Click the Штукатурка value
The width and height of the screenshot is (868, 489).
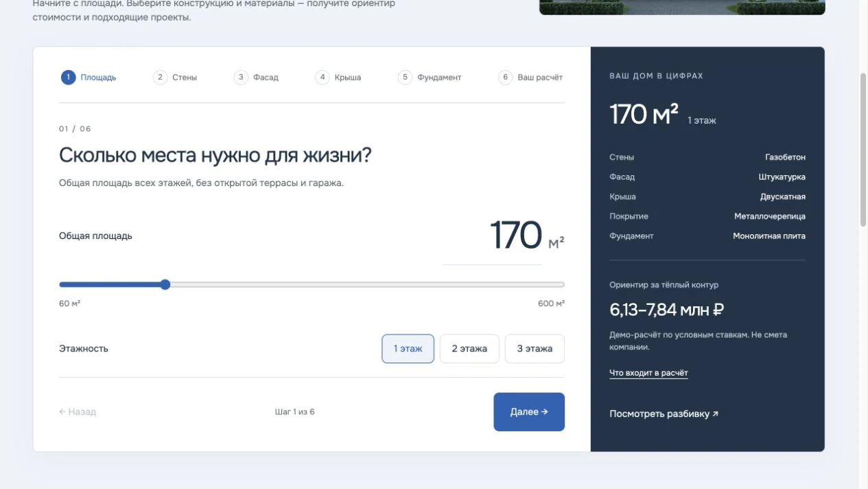click(x=782, y=177)
